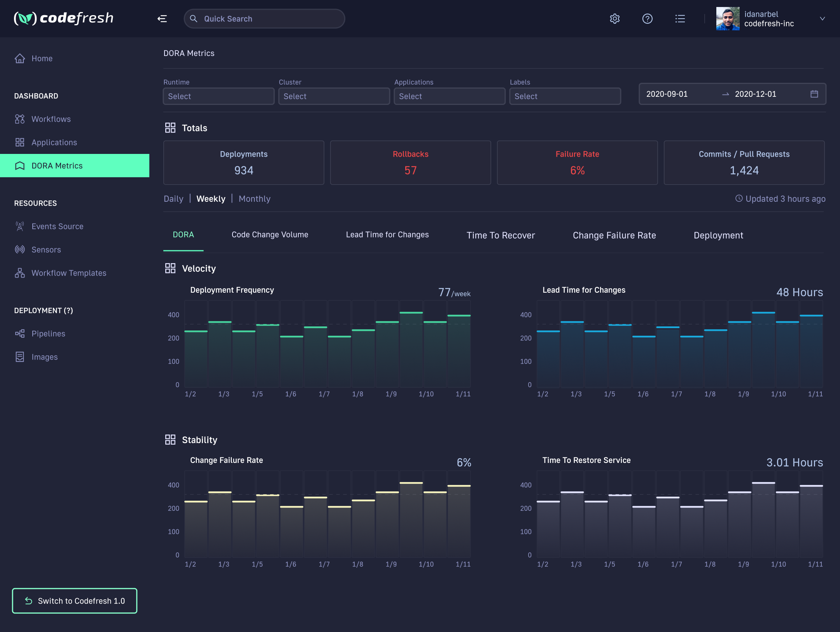Select the Weekly time granularity
This screenshot has height=632, width=840.
pyautogui.click(x=211, y=199)
